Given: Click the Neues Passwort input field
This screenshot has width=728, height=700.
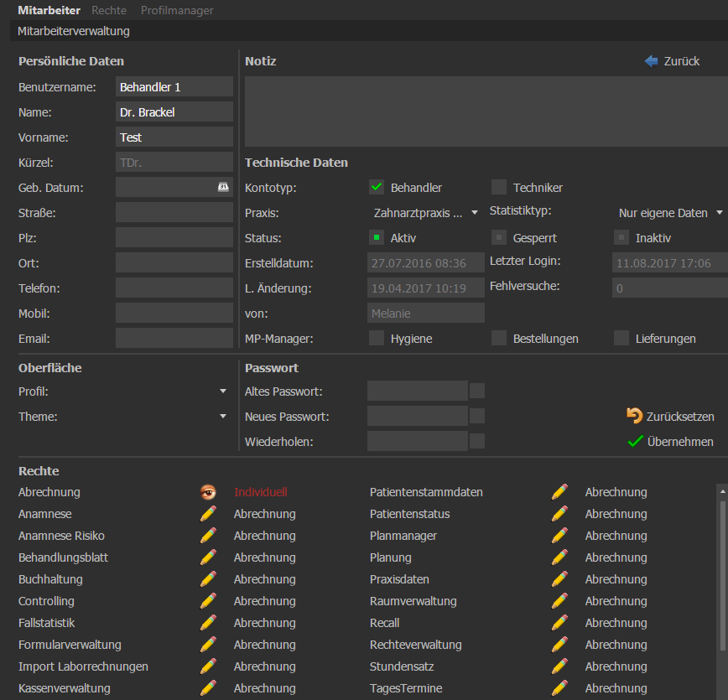Looking at the screenshot, I should pyautogui.click(x=418, y=416).
